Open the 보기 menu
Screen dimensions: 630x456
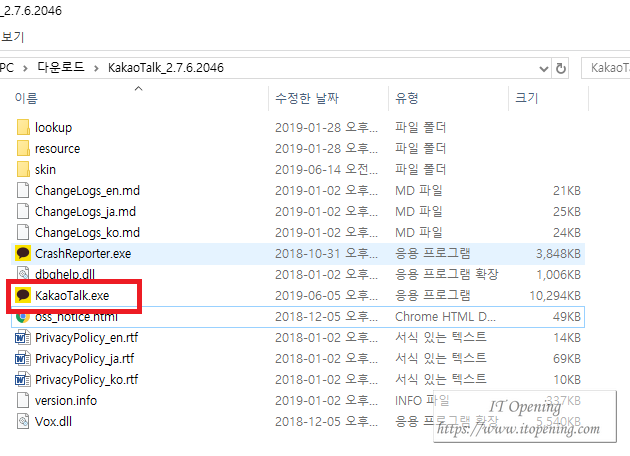coord(12,37)
